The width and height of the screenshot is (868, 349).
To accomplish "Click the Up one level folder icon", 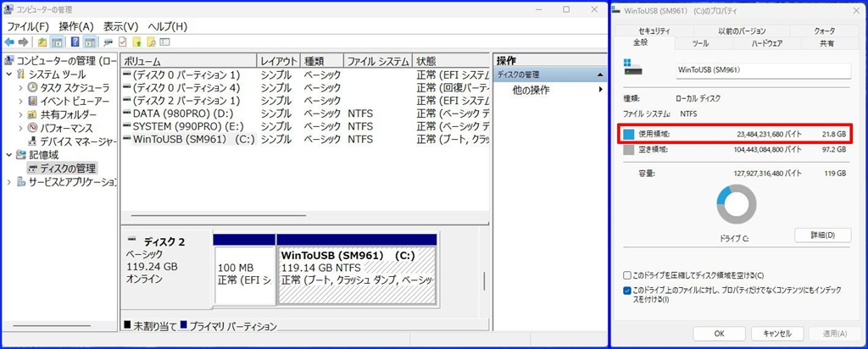I will (x=42, y=42).
